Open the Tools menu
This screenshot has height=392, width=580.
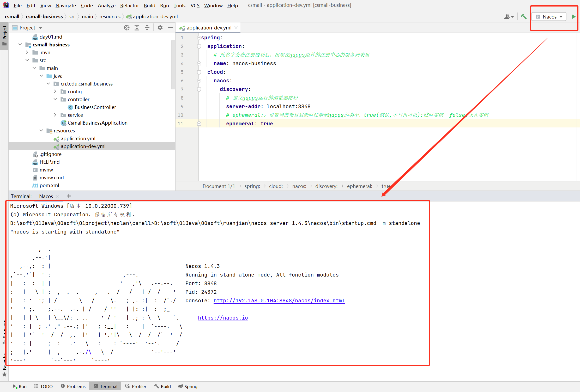click(x=179, y=5)
